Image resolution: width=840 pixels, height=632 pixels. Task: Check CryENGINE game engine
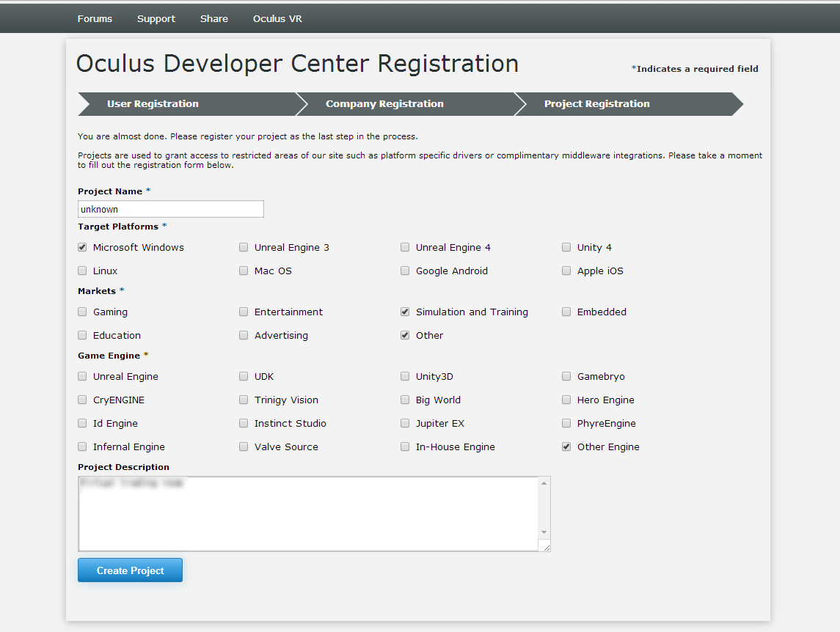pos(82,400)
